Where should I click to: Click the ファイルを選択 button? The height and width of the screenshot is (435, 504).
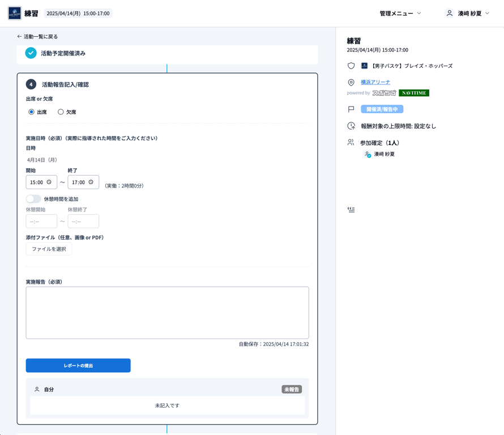coord(49,249)
